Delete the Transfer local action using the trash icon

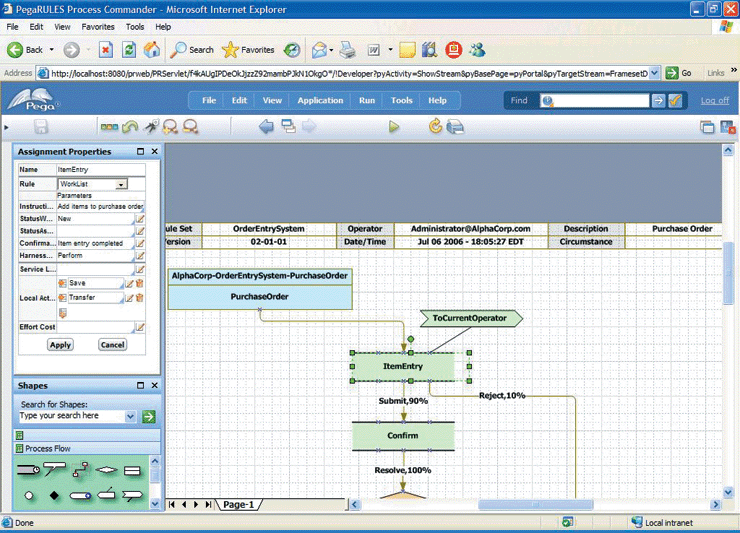coord(139,297)
